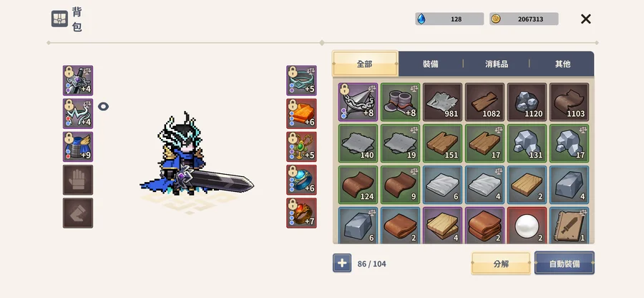
Task: Expand inventory with the plus button
Action: coord(342,263)
